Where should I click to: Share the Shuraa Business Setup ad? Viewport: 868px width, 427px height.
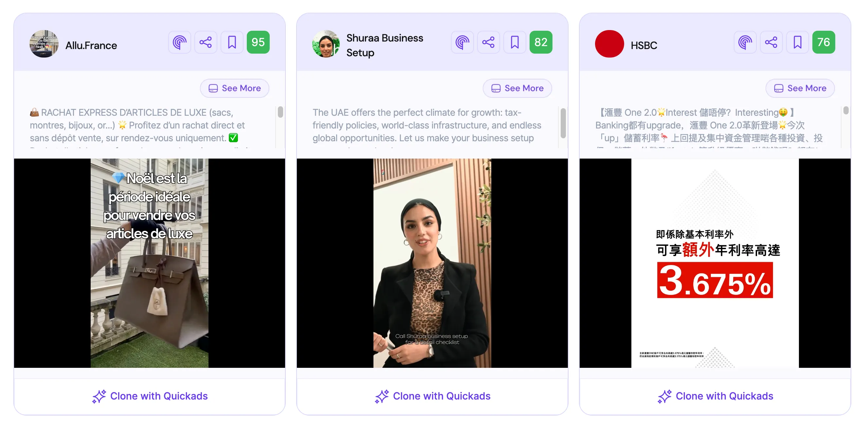[489, 43]
